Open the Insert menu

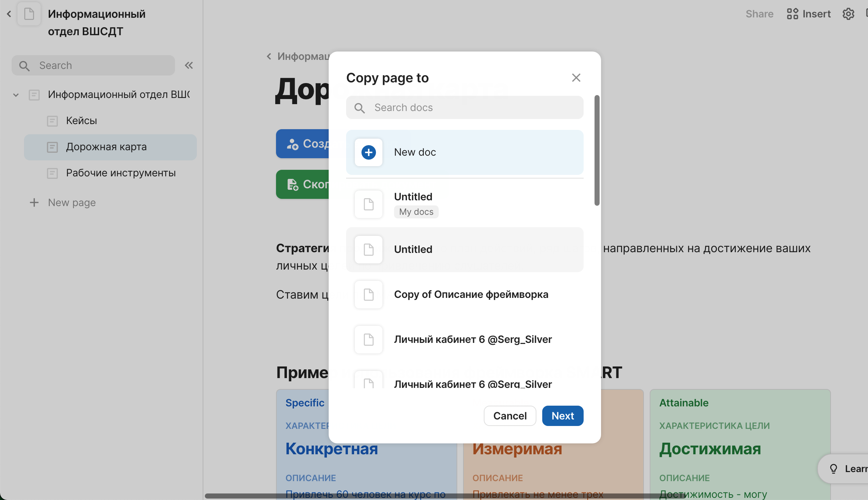point(809,14)
